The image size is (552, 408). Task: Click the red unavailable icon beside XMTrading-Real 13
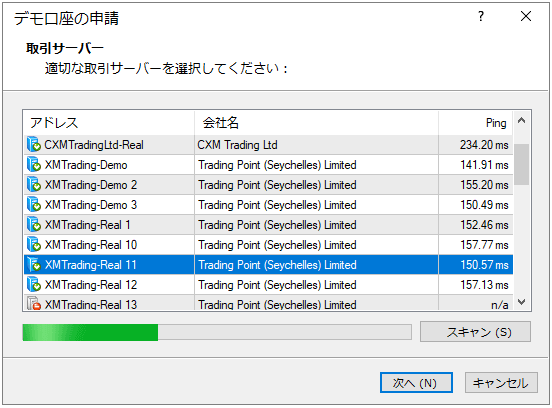[34, 304]
